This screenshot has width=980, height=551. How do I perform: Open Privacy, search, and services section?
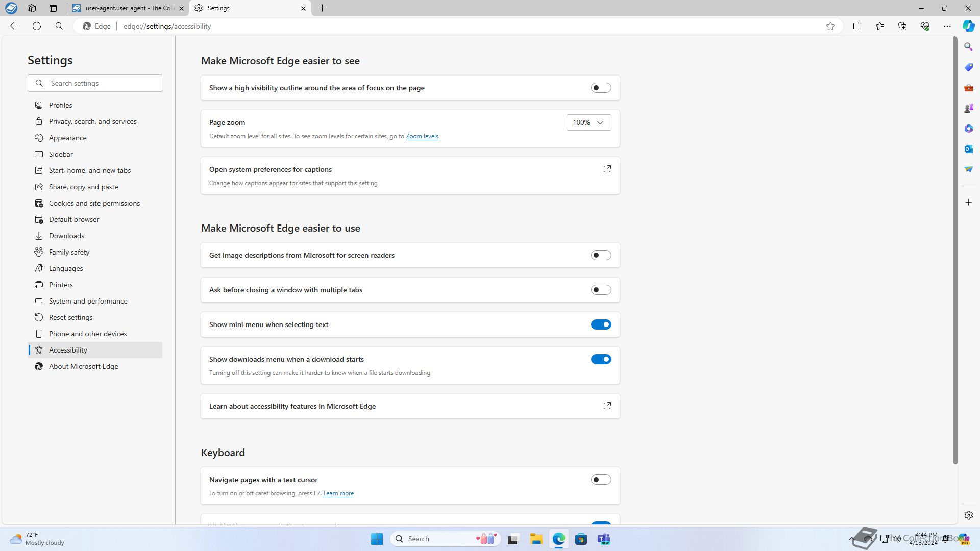pos(95,121)
